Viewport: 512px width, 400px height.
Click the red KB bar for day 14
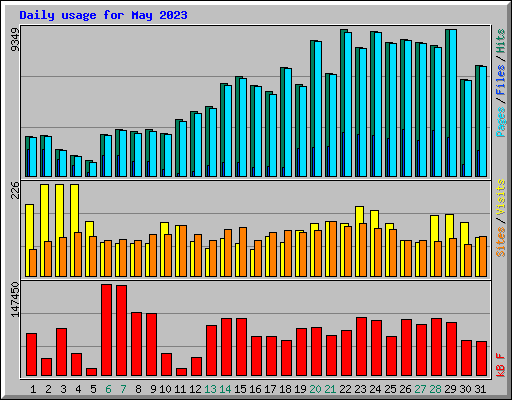pos(226,347)
